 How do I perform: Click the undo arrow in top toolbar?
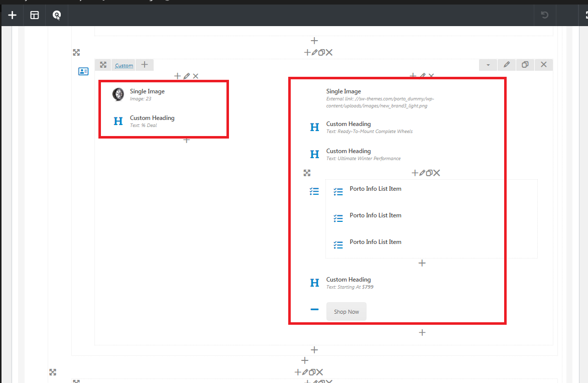point(544,15)
